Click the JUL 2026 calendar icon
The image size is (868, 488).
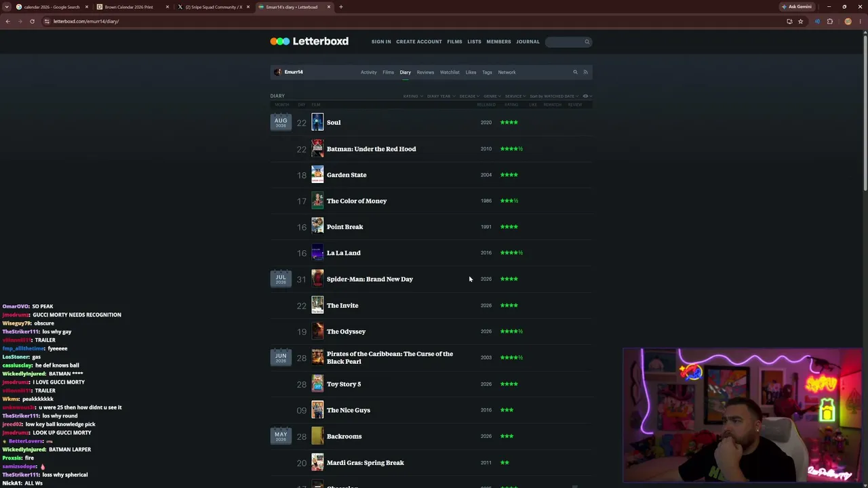point(281,279)
